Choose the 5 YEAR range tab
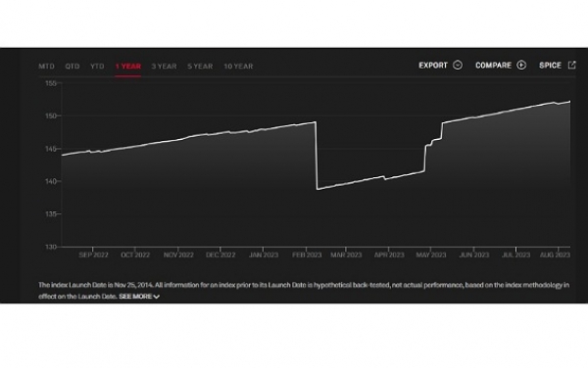This screenshot has width=588, height=368. [200, 67]
